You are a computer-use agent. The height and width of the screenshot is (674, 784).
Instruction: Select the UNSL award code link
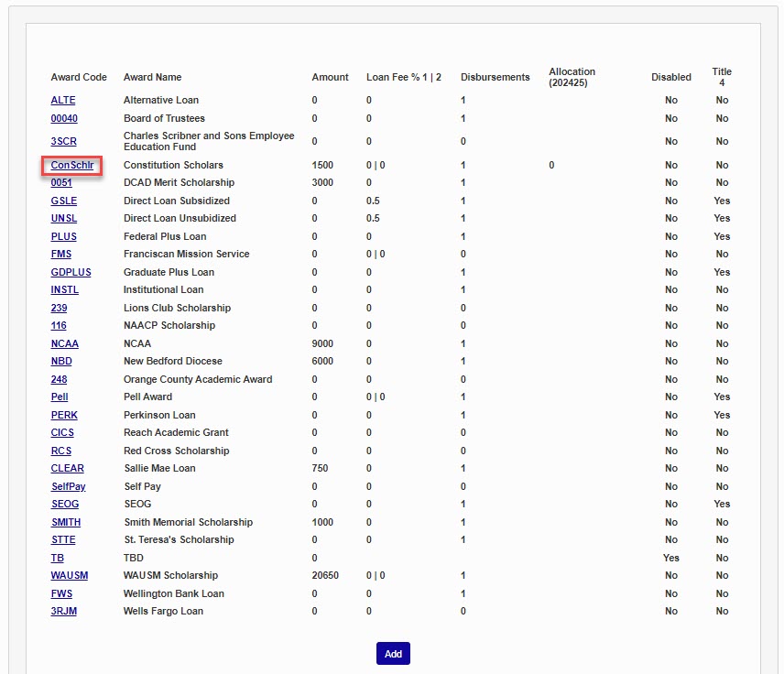coord(64,219)
